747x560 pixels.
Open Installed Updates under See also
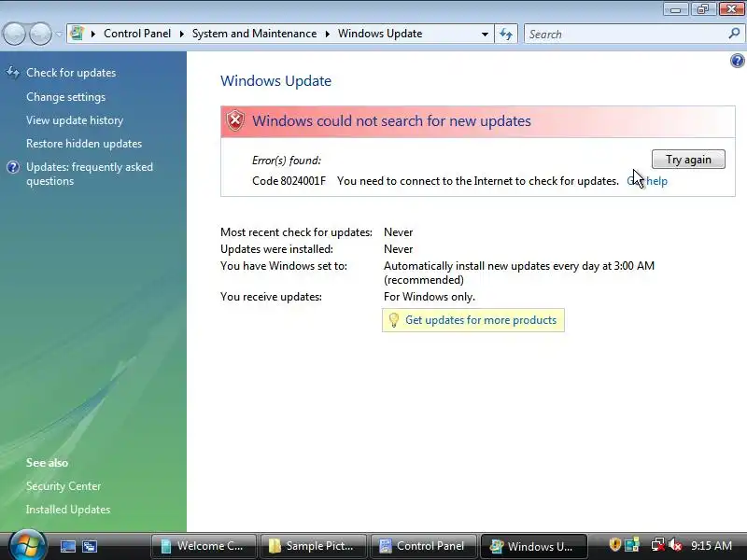pos(68,510)
